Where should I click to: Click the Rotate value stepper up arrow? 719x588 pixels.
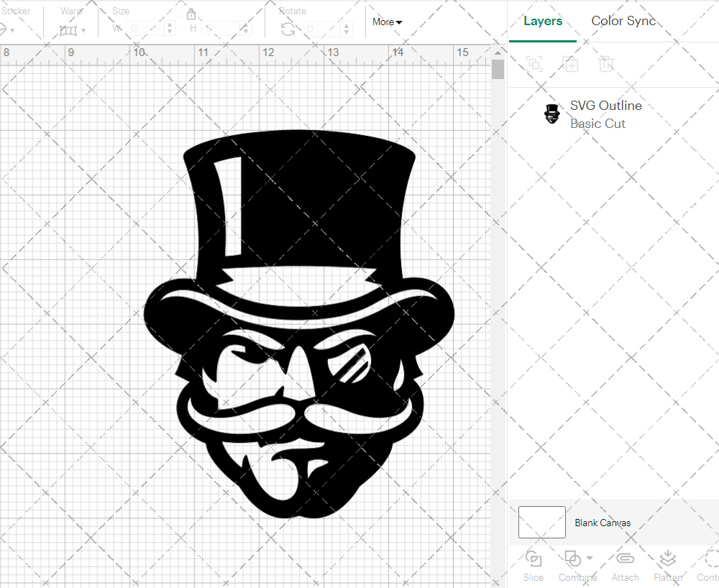(x=346, y=25)
